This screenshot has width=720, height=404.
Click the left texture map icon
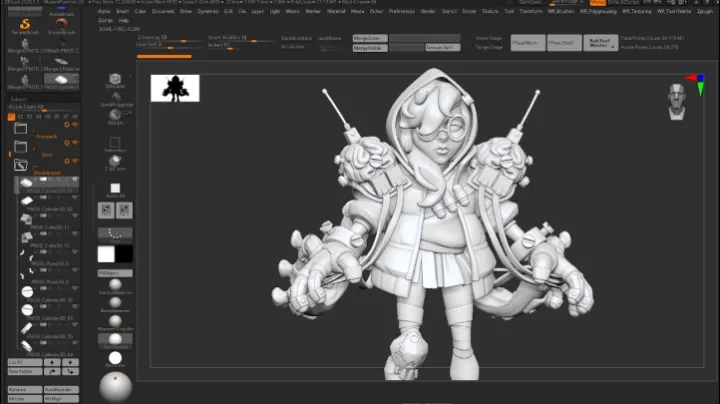tap(106, 210)
